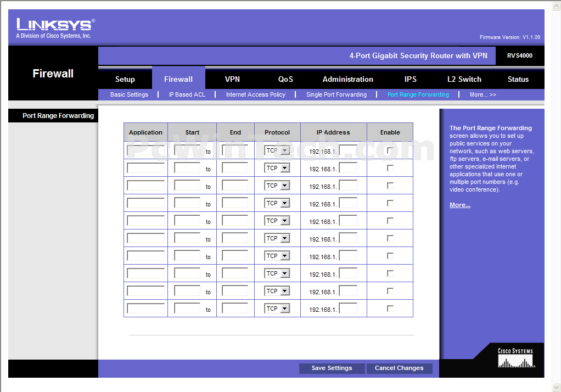Enable the first port forwarding row
This screenshot has height=392, width=561.
click(390, 150)
